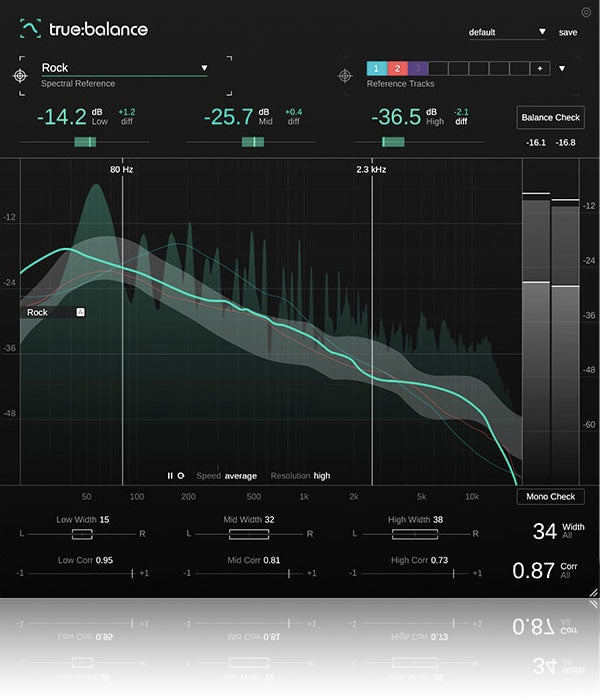Pause the spectrum analyzer

pos(170,475)
